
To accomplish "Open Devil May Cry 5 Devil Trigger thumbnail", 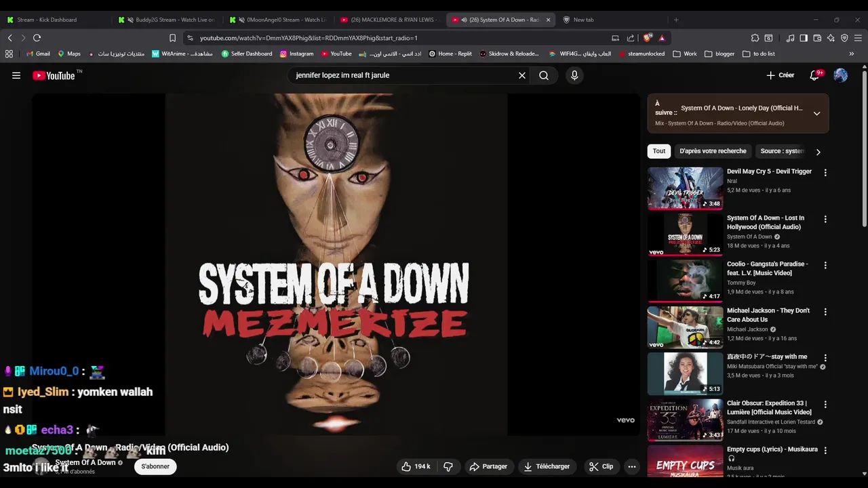I will [685, 188].
